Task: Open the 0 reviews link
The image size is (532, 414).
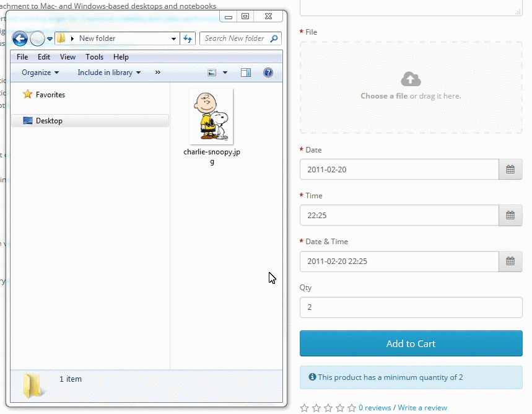Action: click(375, 408)
